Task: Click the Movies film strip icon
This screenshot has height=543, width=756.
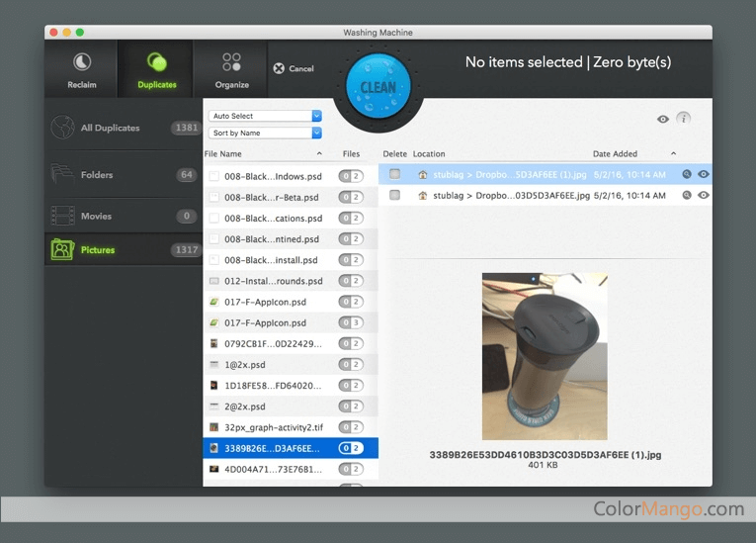Action: [62, 216]
